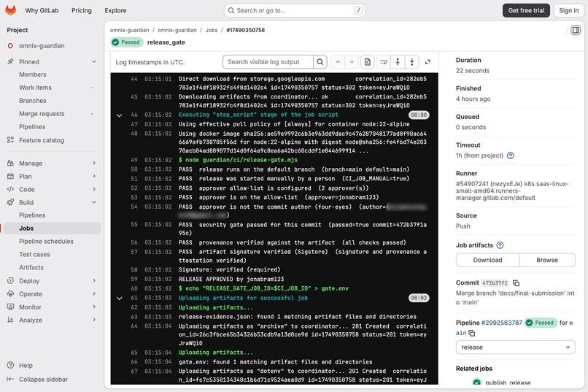The image size is (588, 392).
Task: Copy commit SHA 472b37f1
Action: pos(516,283)
